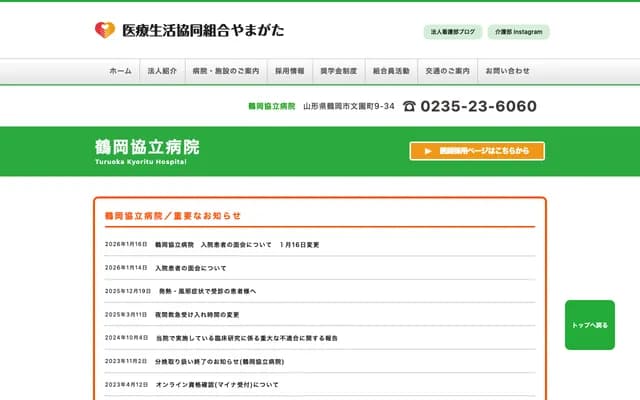Click the heart logo of 医療生活協同組合やまがた
Viewport: 640px width, 400px height.
(x=105, y=31)
